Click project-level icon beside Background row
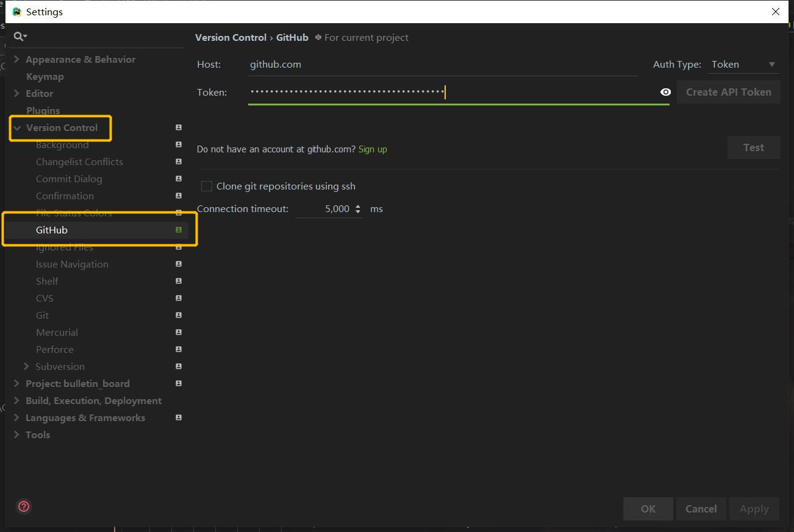This screenshot has height=532, width=794. tap(179, 144)
